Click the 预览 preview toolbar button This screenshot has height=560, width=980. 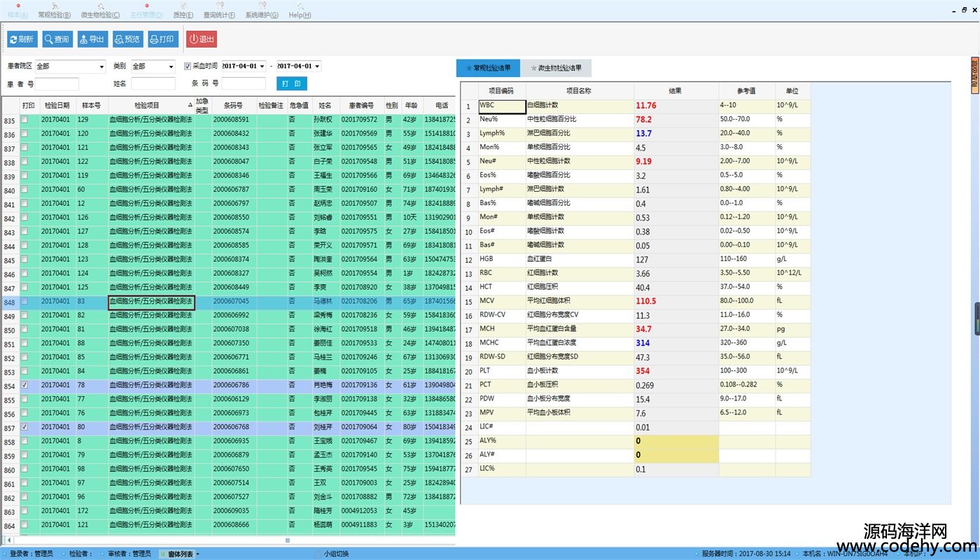pos(127,39)
